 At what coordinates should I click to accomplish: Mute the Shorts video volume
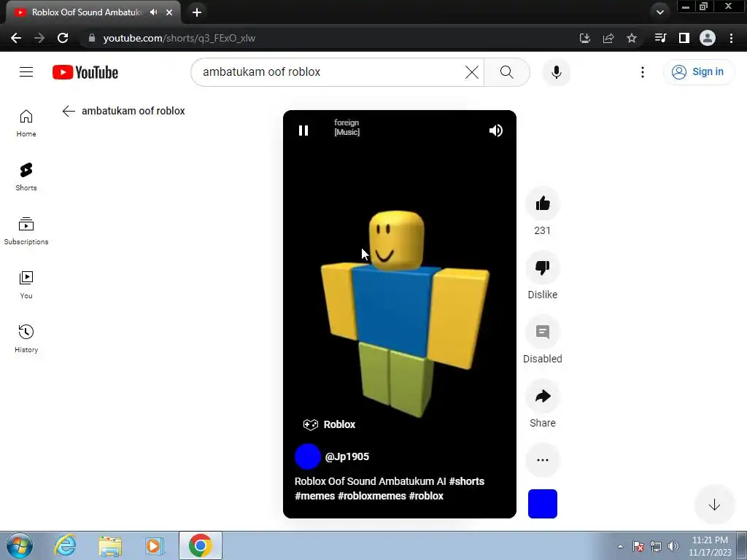pos(496,131)
